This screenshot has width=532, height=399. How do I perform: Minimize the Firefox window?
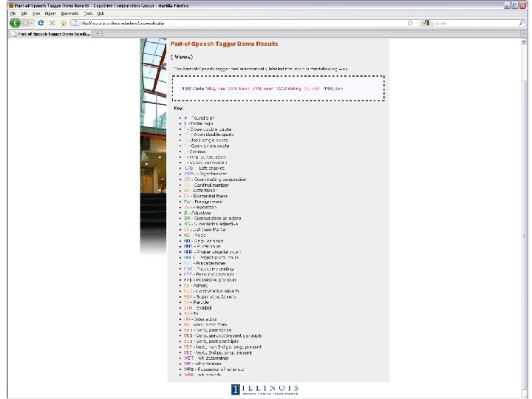508,5
